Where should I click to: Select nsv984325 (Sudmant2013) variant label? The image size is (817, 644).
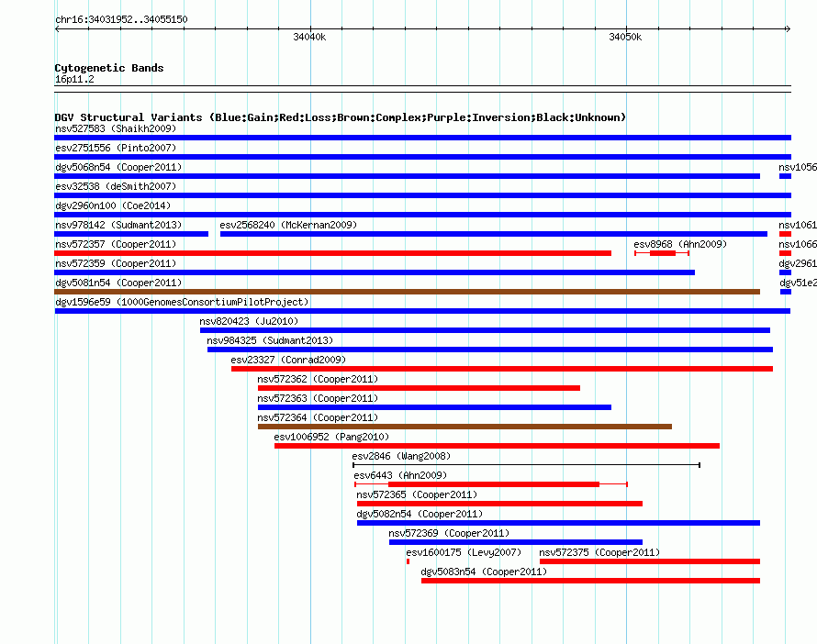(x=270, y=340)
